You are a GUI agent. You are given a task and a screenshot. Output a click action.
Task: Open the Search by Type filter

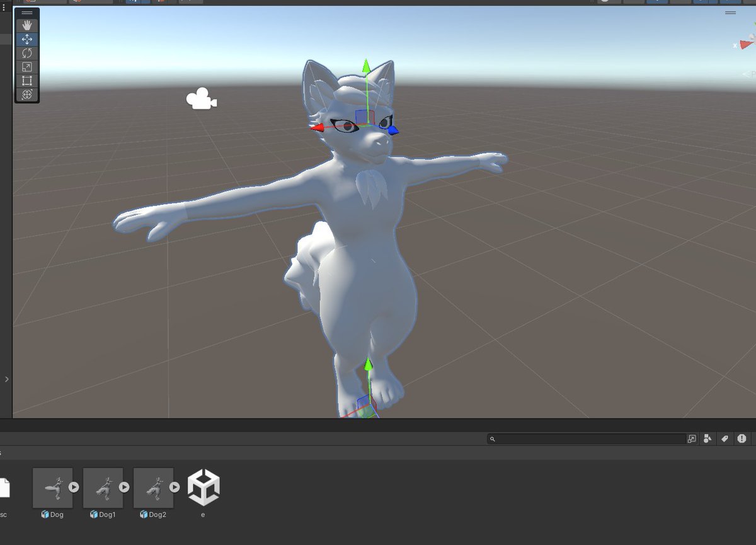click(708, 439)
